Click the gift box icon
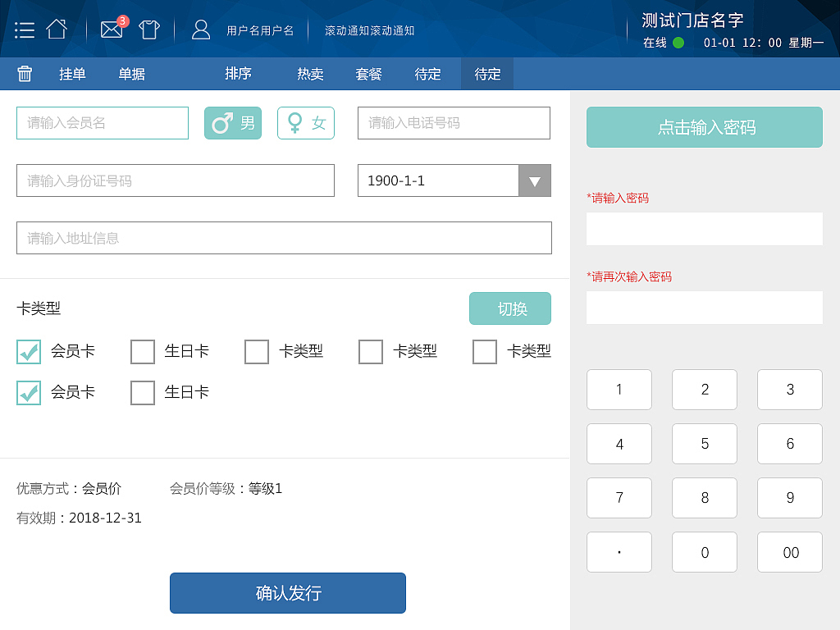Screen dimensions: 840x630 pyautogui.click(x=149, y=29)
